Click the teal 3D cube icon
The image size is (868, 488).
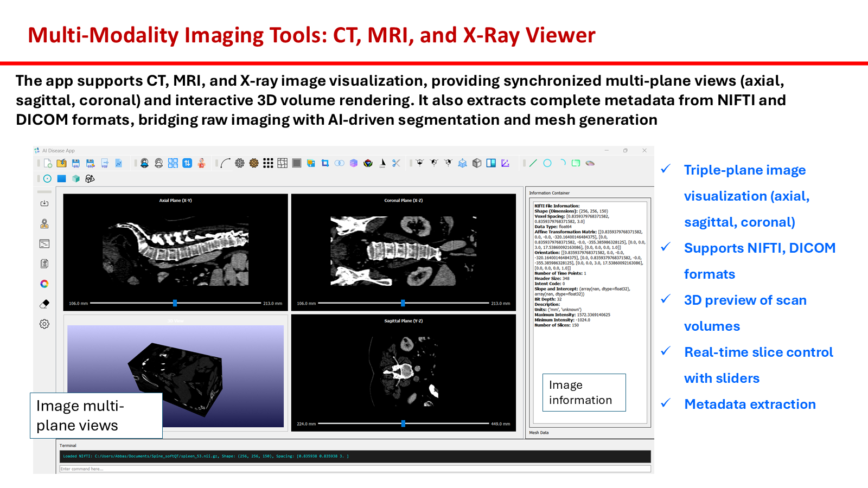point(76,178)
